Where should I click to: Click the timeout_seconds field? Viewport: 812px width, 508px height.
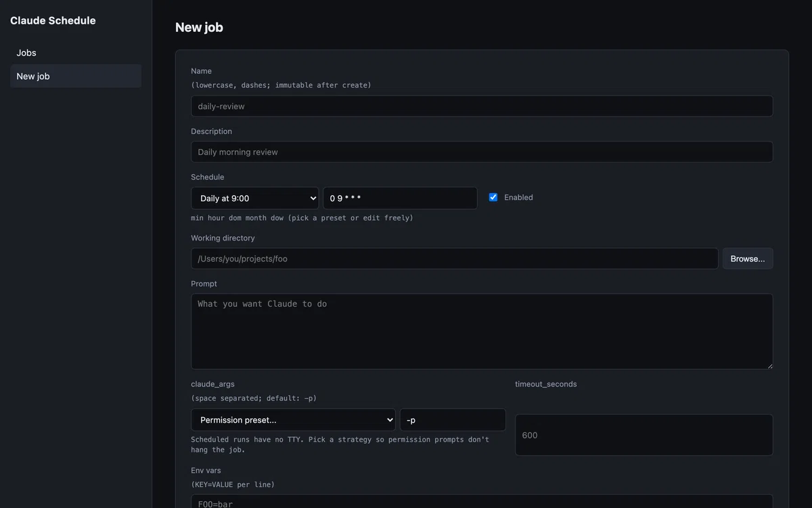(x=644, y=435)
